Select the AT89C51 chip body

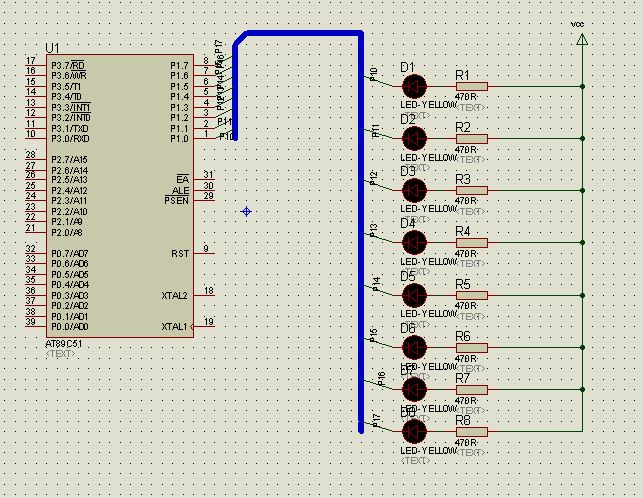click(x=120, y=196)
